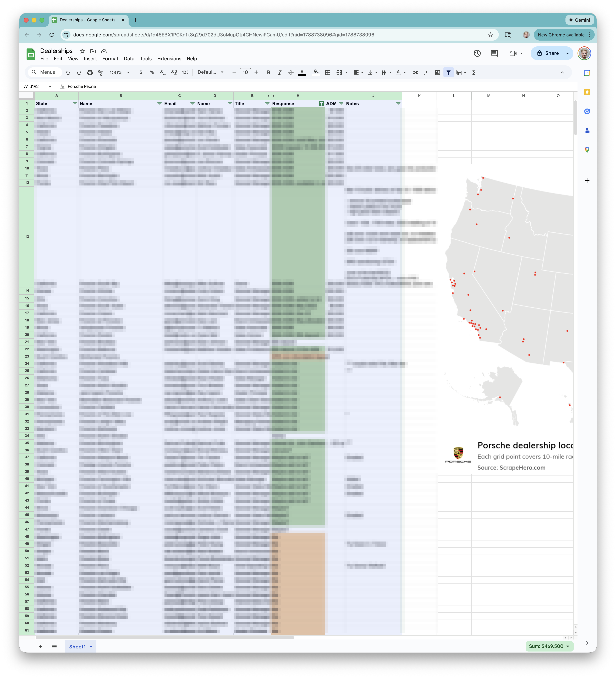The image size is (616, 678).
Task: Open the zoom 100% dropdown
Action: [119, 72]
